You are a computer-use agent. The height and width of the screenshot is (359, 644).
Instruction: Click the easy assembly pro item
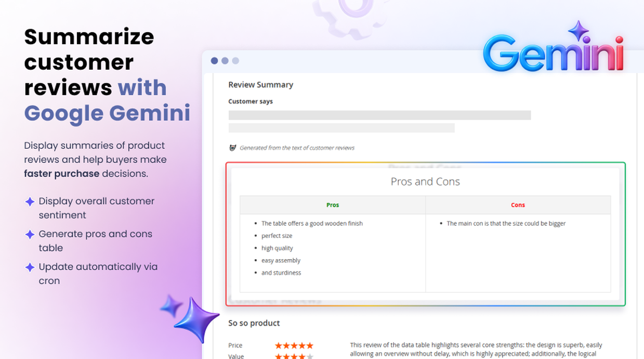tap(281, 260)
